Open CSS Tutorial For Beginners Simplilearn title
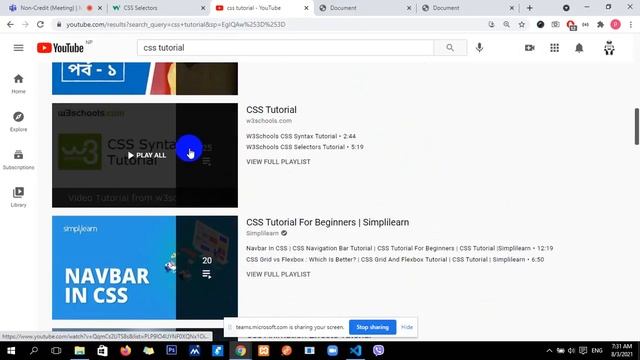Image resolution: width=640 pixels, height=360 pixels. click(327, 222)
